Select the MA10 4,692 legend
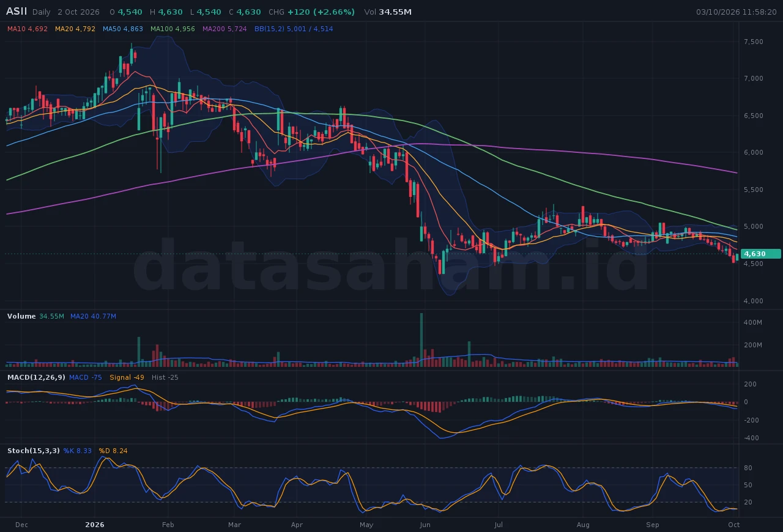This screenshot has height=532, width=783. click(28, 29)
